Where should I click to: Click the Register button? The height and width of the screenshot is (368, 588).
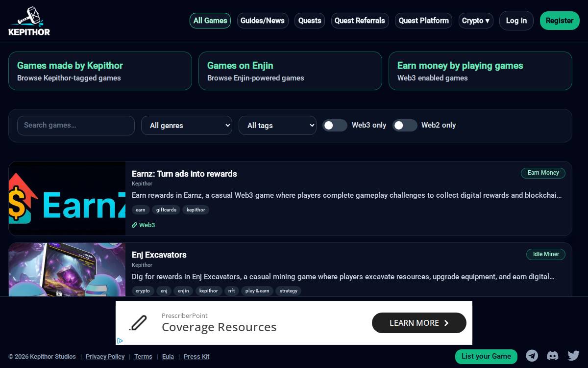point(560,21)
